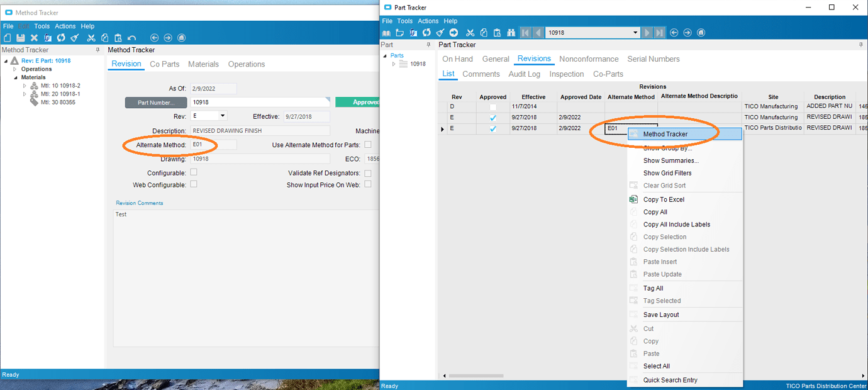Click the Save icon in Method Tracker

(21, 38)
